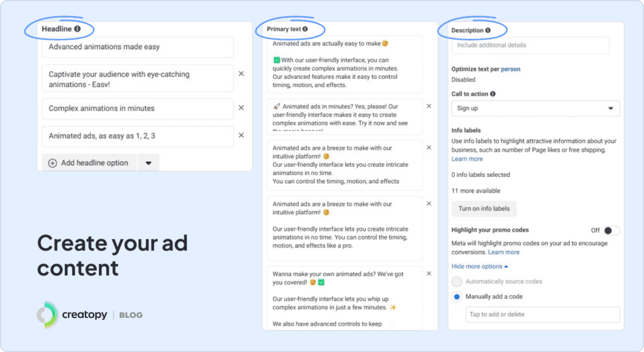644x352 pixels.
Task: Remove the 'Complex animations in minutes' headline
Action: coord(241,108)
